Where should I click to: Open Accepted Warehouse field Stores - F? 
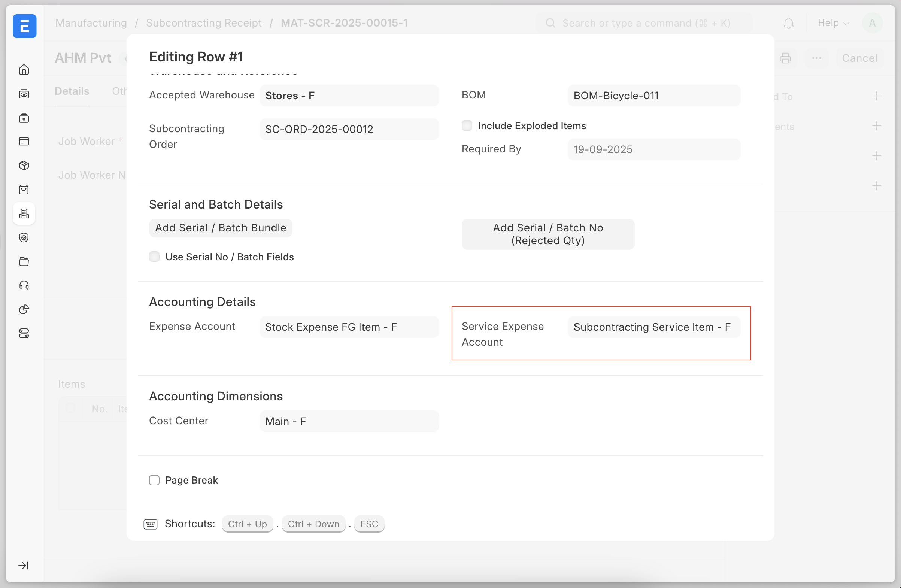(349, 96)
